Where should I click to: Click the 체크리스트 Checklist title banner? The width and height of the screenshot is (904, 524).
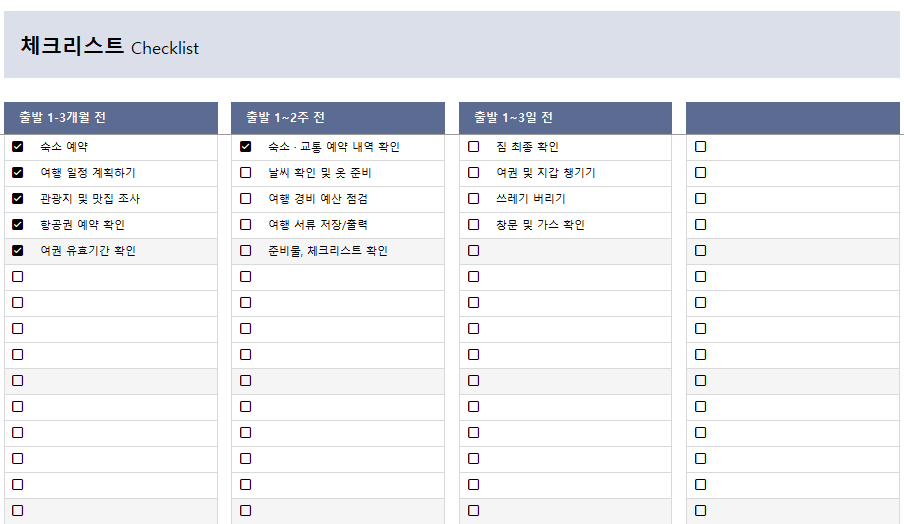pos(452,44)
